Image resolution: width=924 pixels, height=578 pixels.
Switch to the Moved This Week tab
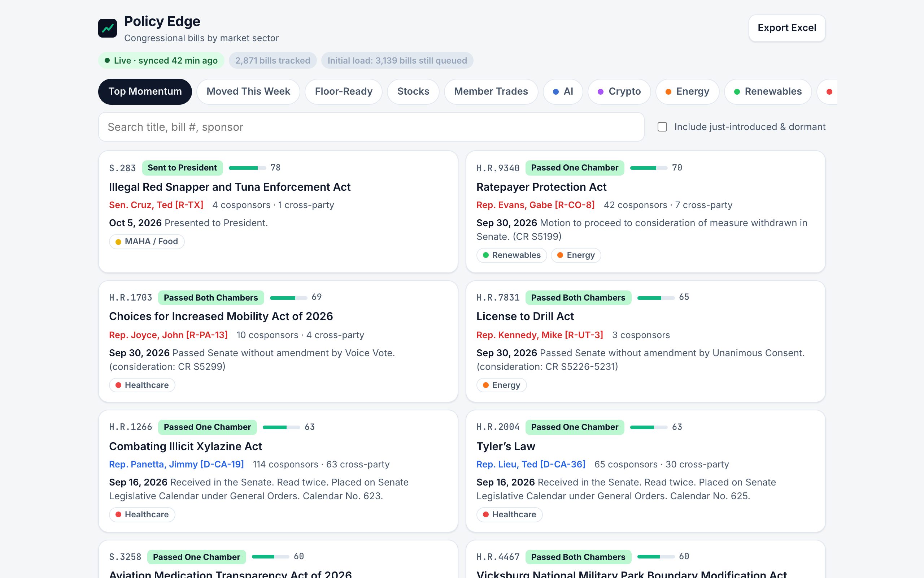pos(248,91)
